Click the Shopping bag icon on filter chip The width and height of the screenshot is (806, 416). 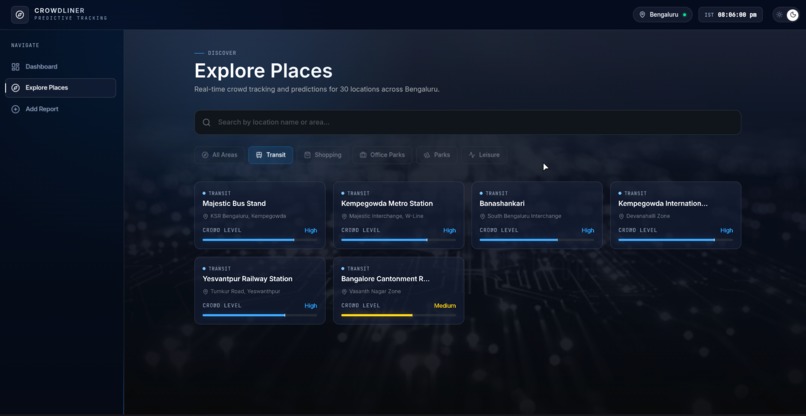(307, 155)
